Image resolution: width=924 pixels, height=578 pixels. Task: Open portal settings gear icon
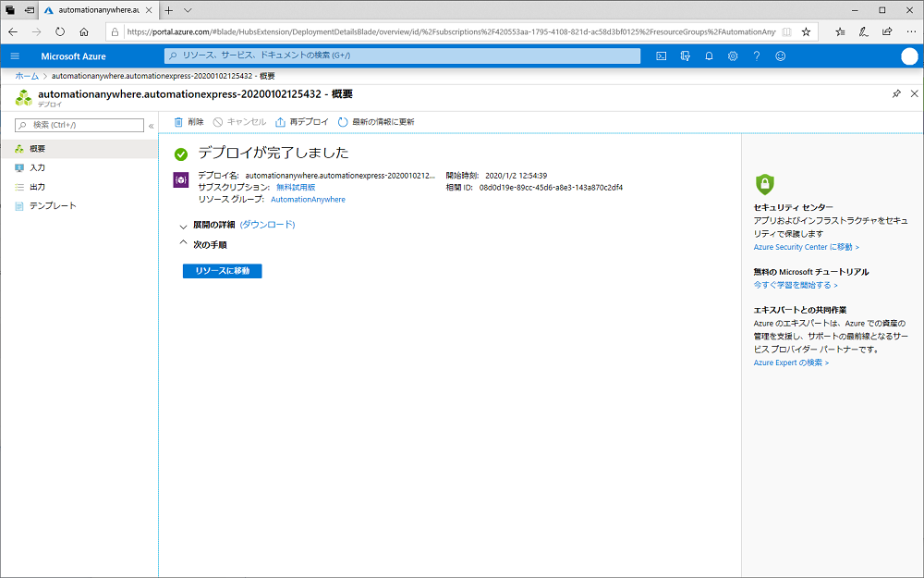tap(733, 56)
